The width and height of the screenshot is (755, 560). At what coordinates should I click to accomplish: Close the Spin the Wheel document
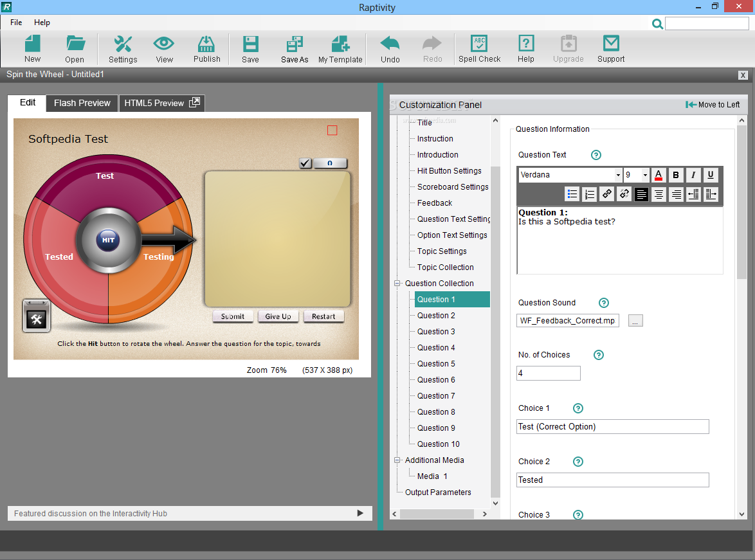743,75
